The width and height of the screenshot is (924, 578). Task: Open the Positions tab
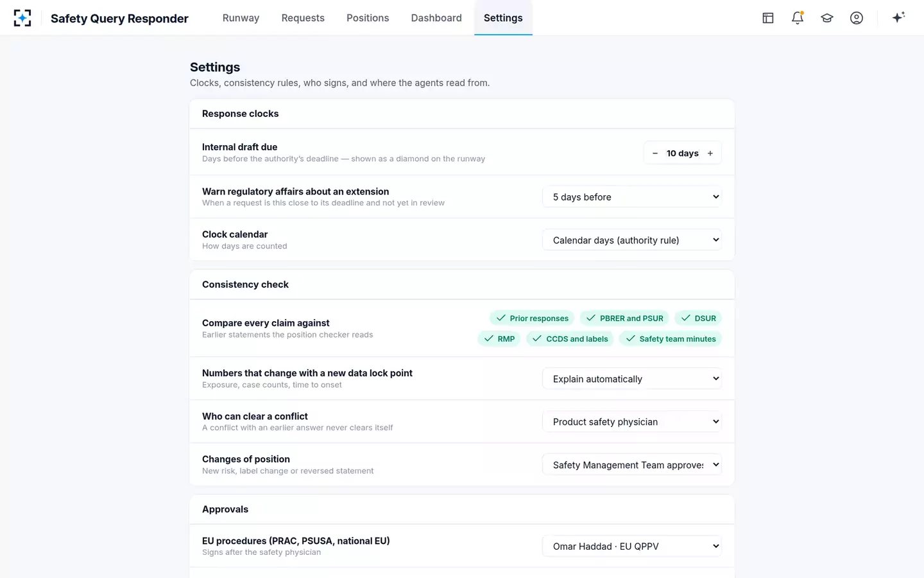point(368,18)
